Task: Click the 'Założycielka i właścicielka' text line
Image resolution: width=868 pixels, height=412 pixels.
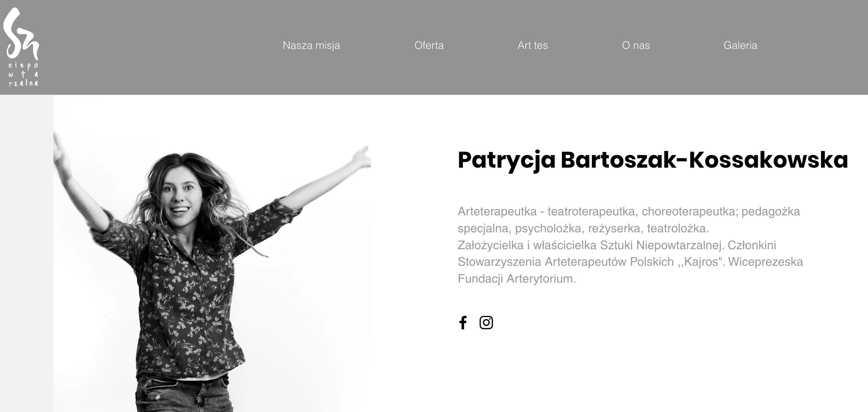Action: coord(617,245)
